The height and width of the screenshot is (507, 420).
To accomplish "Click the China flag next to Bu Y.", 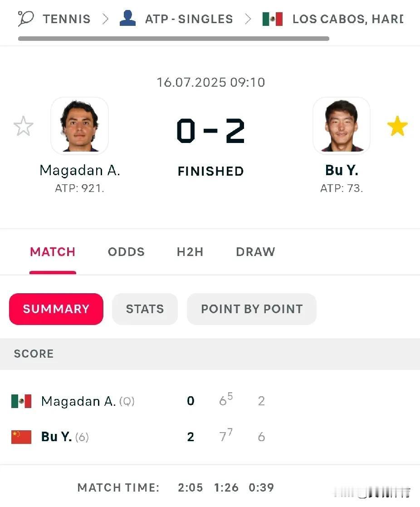I will pos(21,437).
